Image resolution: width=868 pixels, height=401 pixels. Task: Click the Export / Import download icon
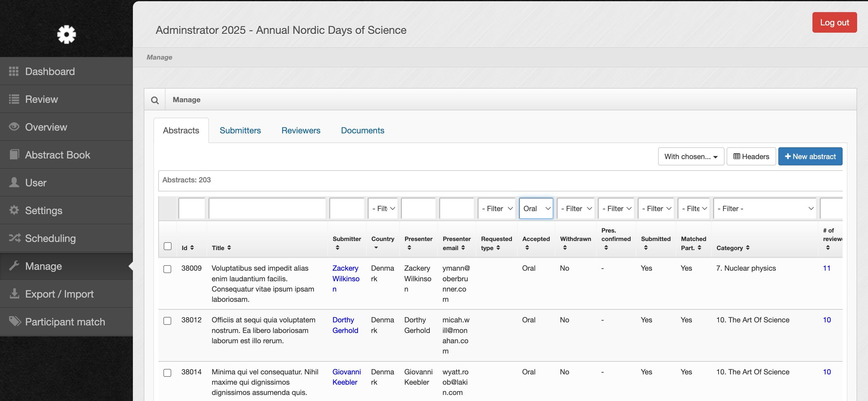(14, 294)
